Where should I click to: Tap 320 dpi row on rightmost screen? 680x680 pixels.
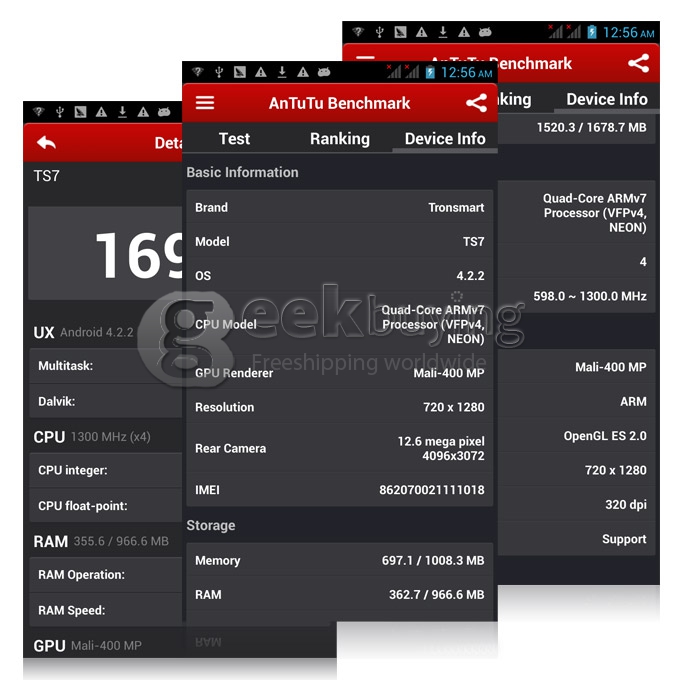coord(576,504)
